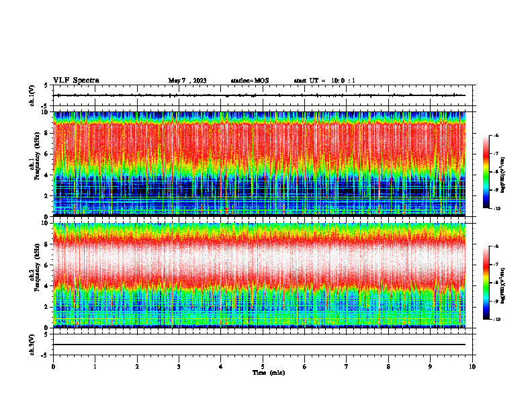Click the ch.2 color bar label log(PSD)(V²/Hz)
Image resolution: width=532 pixels, height=411 pixels.
click(503, 286)
